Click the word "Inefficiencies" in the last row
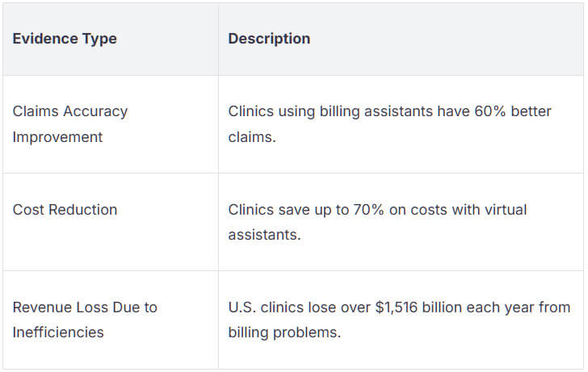 click(x=58, y=332)
